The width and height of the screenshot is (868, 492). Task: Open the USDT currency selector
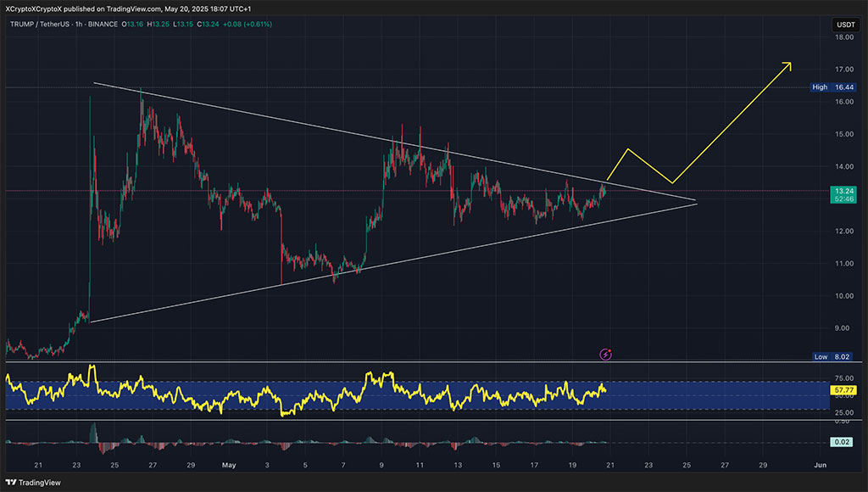point(846,25)
